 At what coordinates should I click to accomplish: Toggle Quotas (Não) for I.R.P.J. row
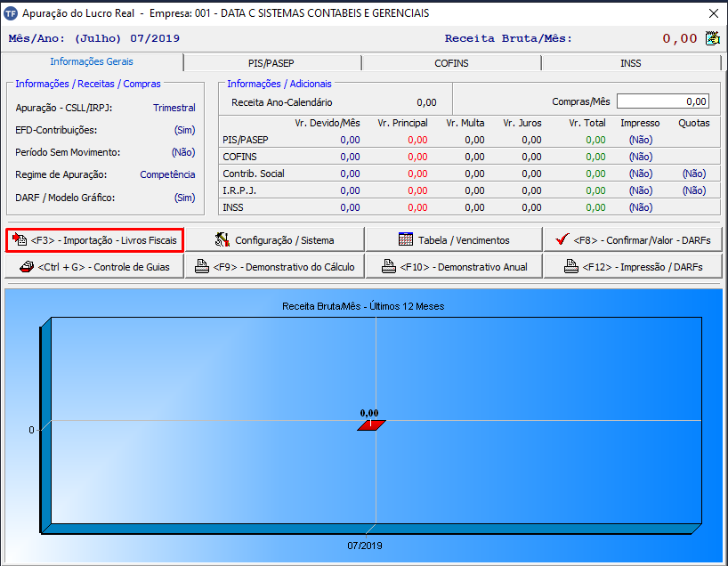(x=694, y=190)
